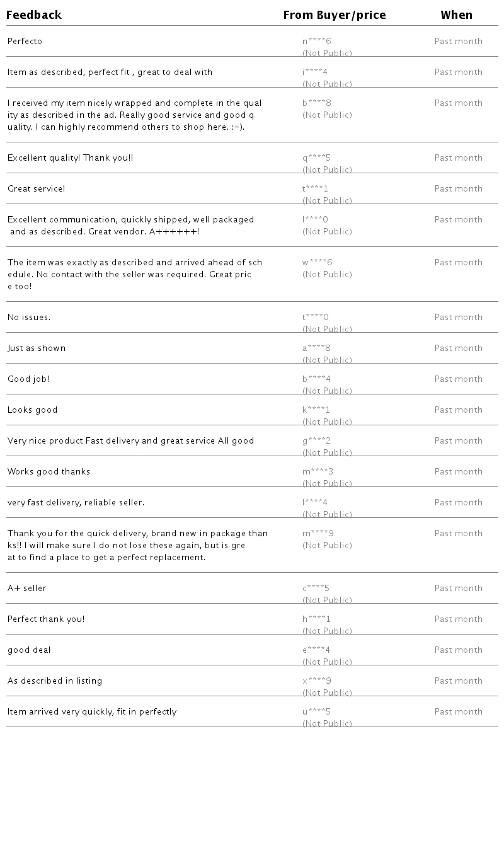Click the 'A+ seller' feedback comment
Screen dimensions: 504x862
(x=26, y=589)
